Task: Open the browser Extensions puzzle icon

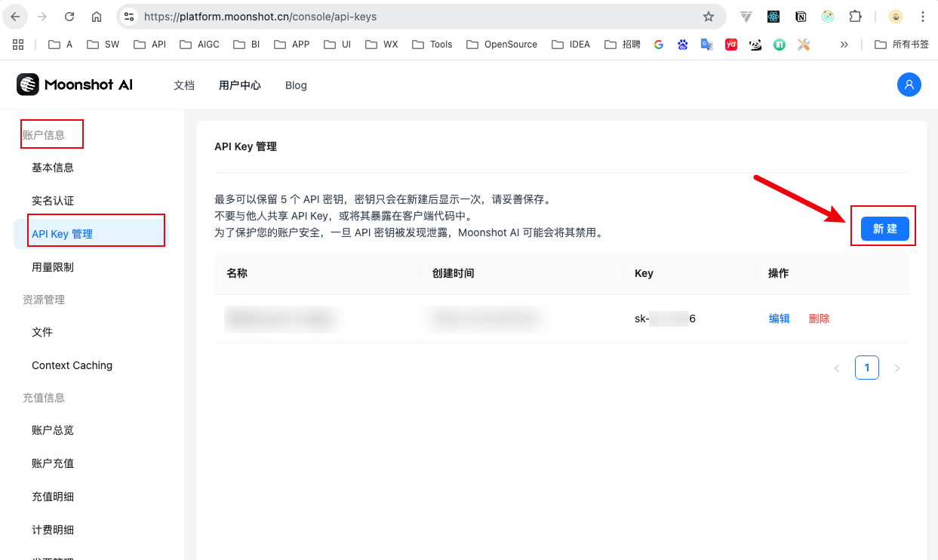Action: (x=855, y=17)
